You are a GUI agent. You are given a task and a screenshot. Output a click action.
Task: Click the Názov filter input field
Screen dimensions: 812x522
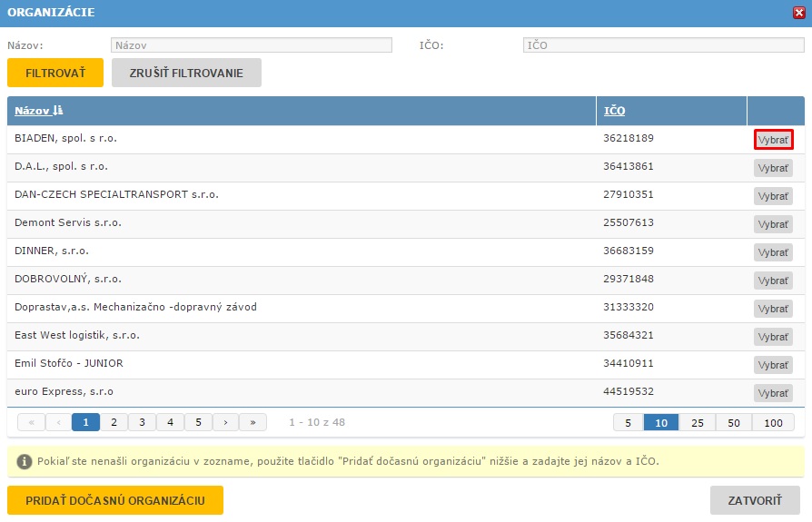(x=252, y=44)
